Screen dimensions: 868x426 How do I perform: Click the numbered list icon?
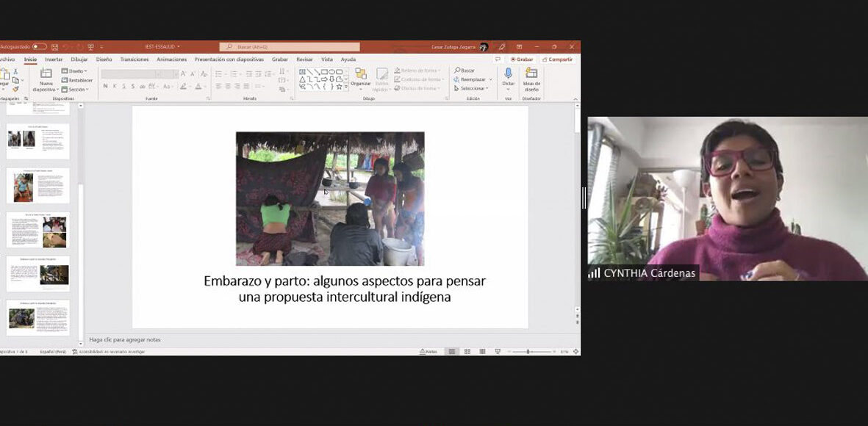(234, 74)
